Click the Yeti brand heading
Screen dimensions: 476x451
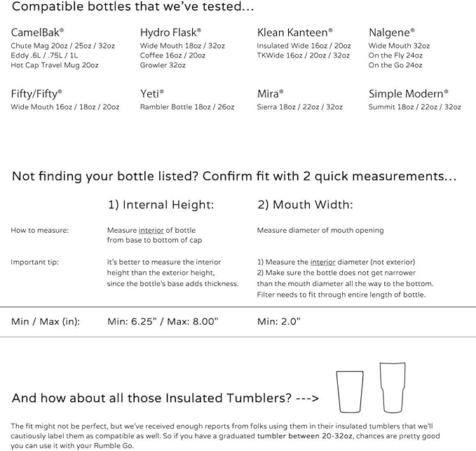[x=152, y=93]
